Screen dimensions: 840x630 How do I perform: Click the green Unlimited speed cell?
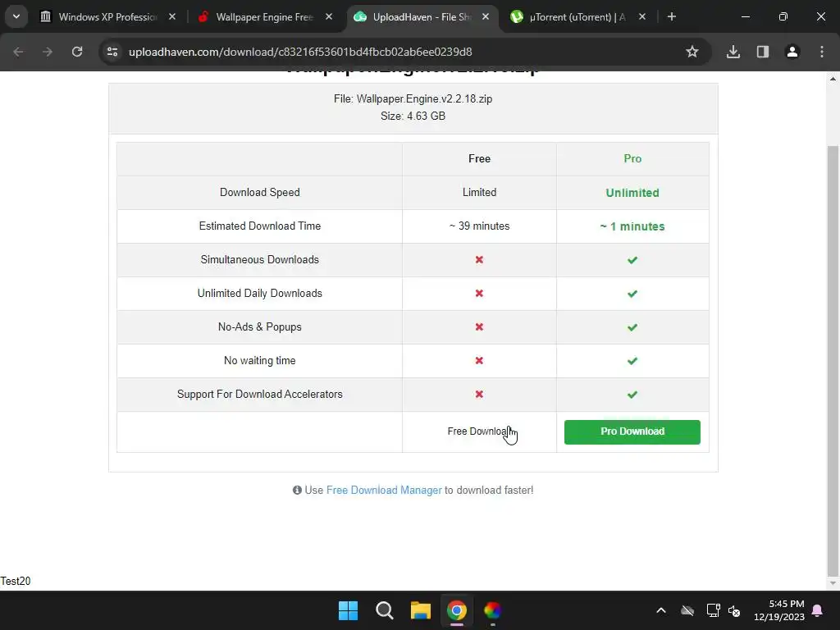[x=632, y=193]
